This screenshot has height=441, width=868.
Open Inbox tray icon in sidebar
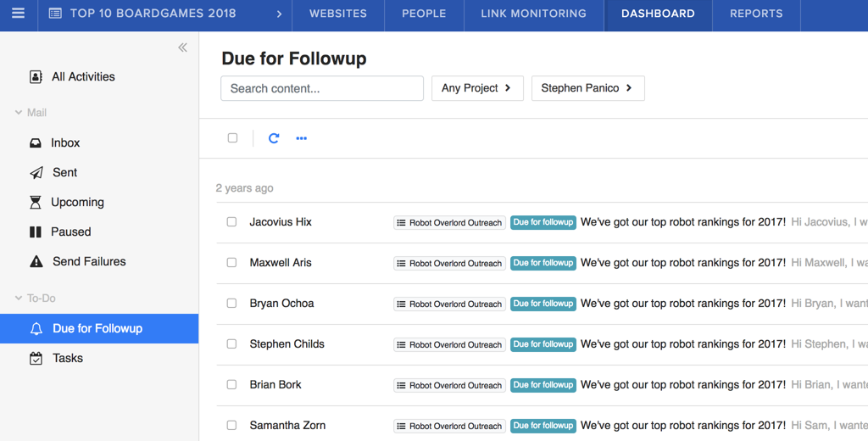pyautogui.click(x=36, y=143)
